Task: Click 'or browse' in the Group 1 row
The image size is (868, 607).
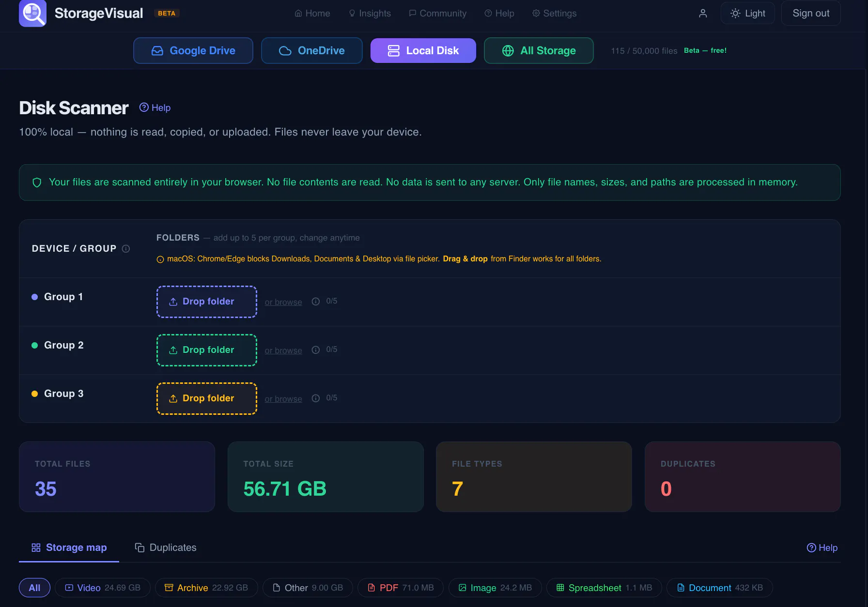Action: (283, 302)
